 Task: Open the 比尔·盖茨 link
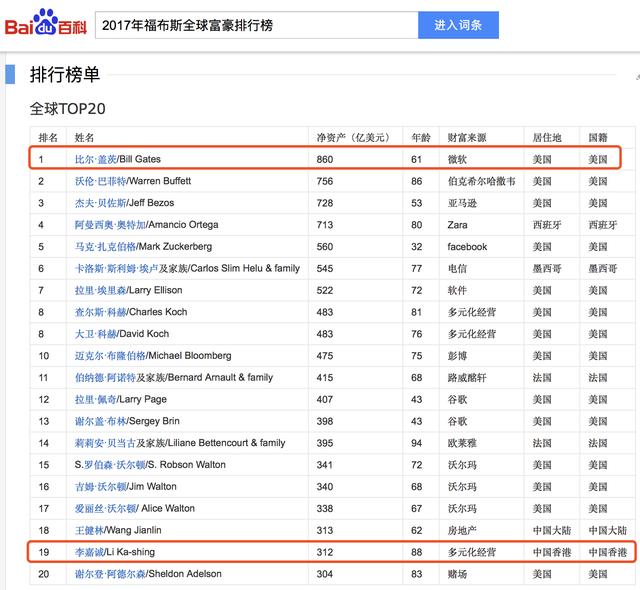[x=95, y=159]
